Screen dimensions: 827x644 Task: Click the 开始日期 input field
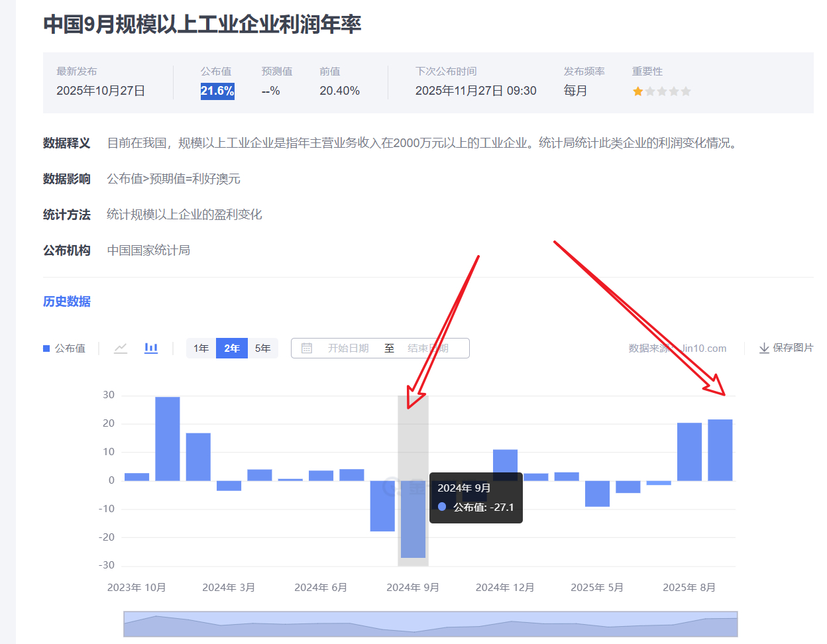tap(348, 347)
